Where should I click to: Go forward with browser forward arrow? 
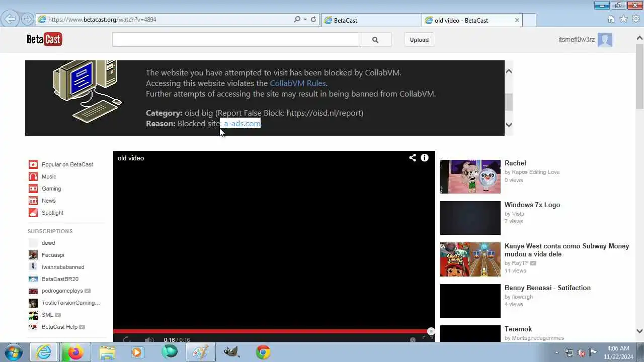pos(28,20)
